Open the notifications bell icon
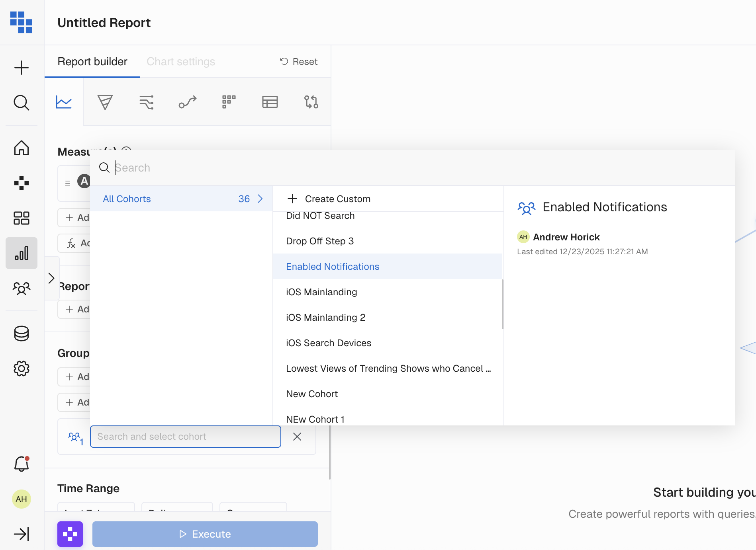The width and height of the screenshot is (756, 550). pos(22,464)
